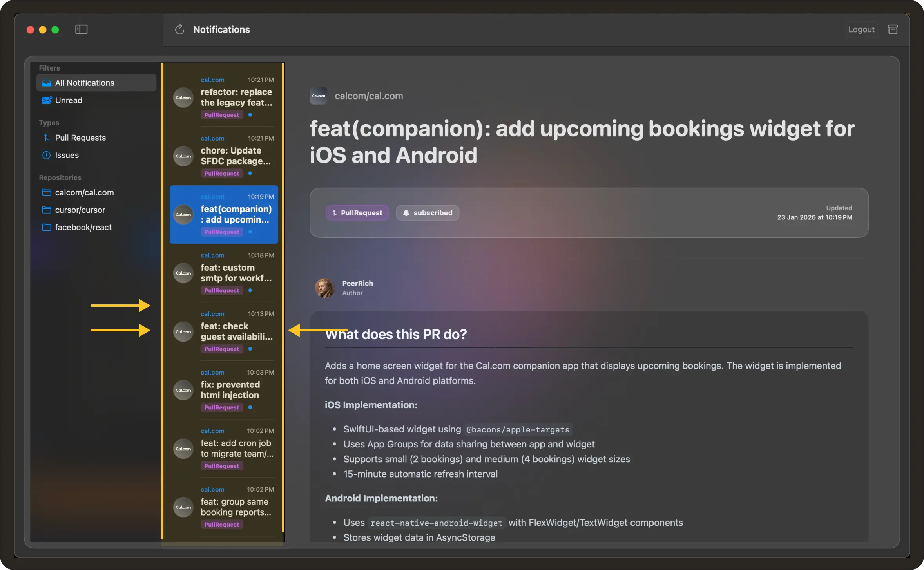Screen dimensions: 924x570
Task: Click the subscribed bell badge
Action: tap(428, 213)
